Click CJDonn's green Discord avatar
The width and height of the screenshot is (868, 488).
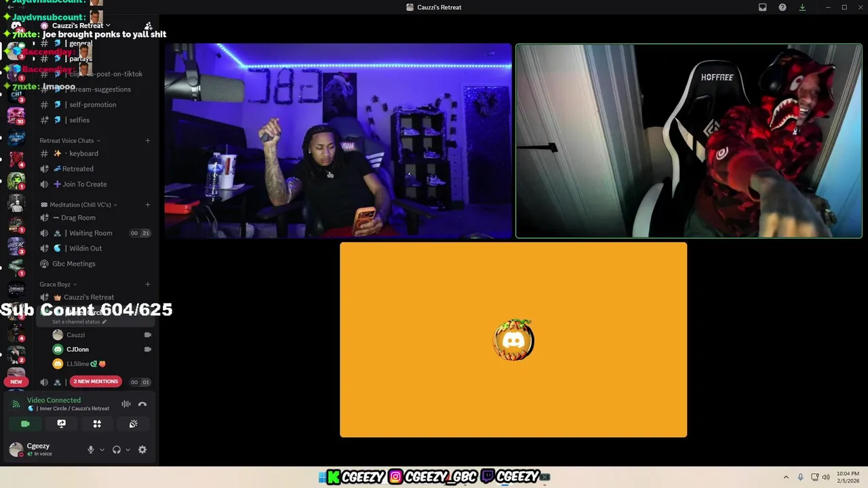click(58, 349)
